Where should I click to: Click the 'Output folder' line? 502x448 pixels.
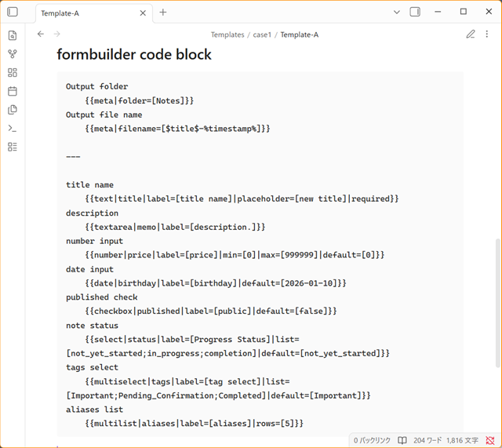click(97, 86)
